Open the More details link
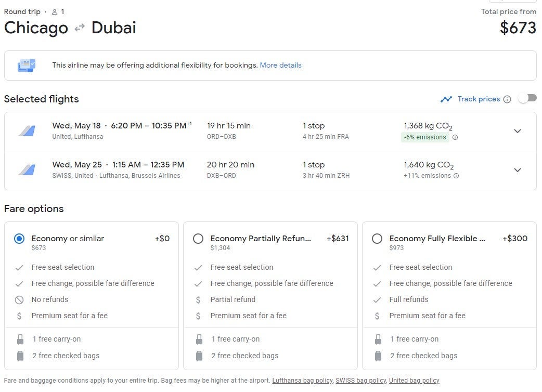Viewport: 542px width, 392px height. (x=280, y=66)
